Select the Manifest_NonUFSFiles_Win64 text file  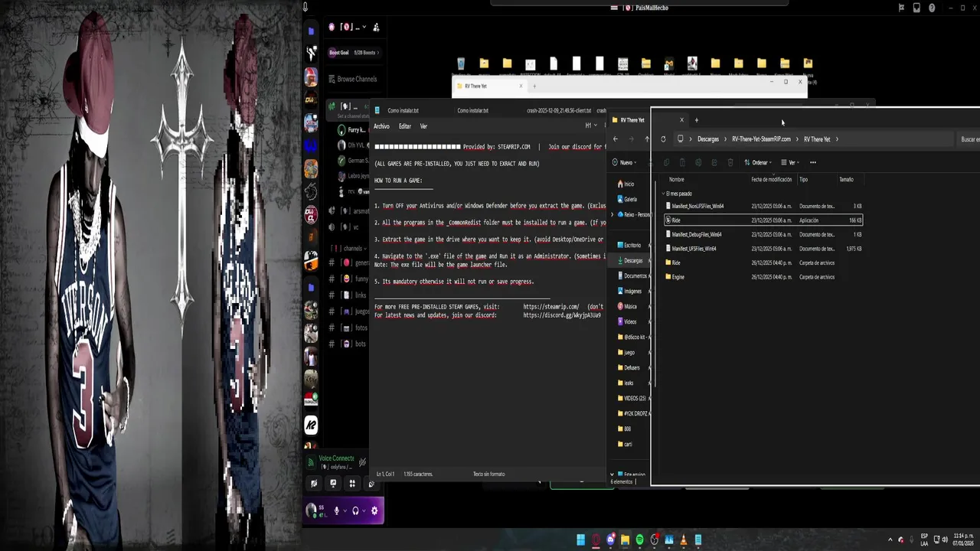pos(763,206)
